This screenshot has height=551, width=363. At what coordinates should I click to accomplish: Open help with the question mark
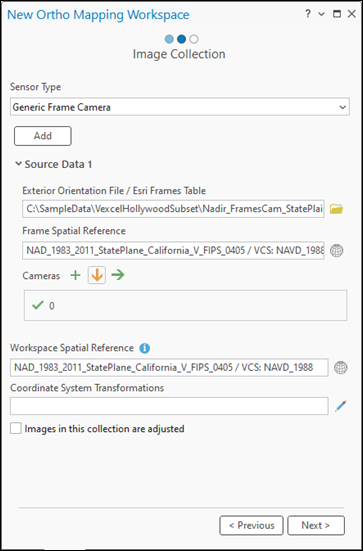[308, 14]
